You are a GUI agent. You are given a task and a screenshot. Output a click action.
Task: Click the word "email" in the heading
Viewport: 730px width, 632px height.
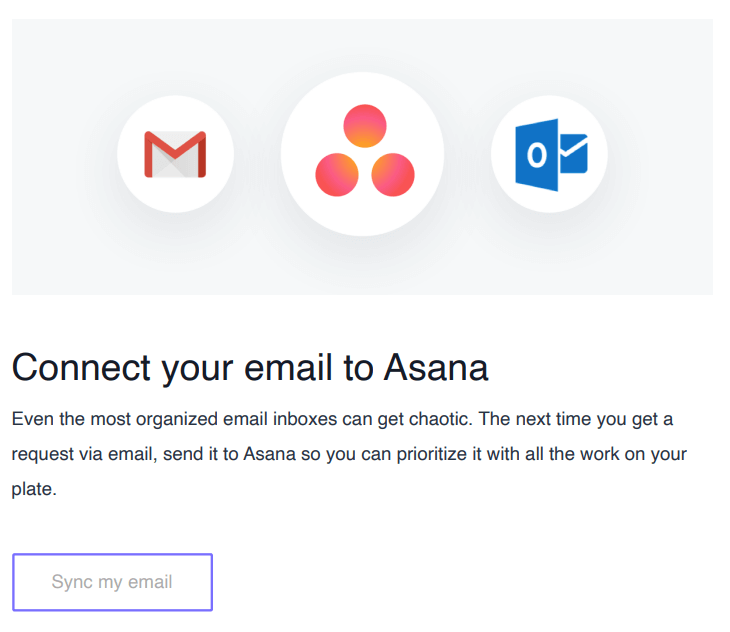pyautogui.click(x=288, y=368)
